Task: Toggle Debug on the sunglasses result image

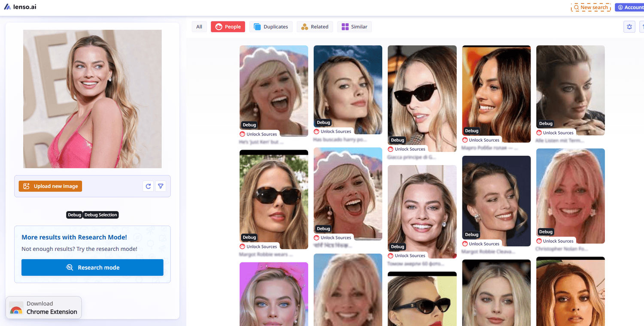Action: [x=249, y=237]
